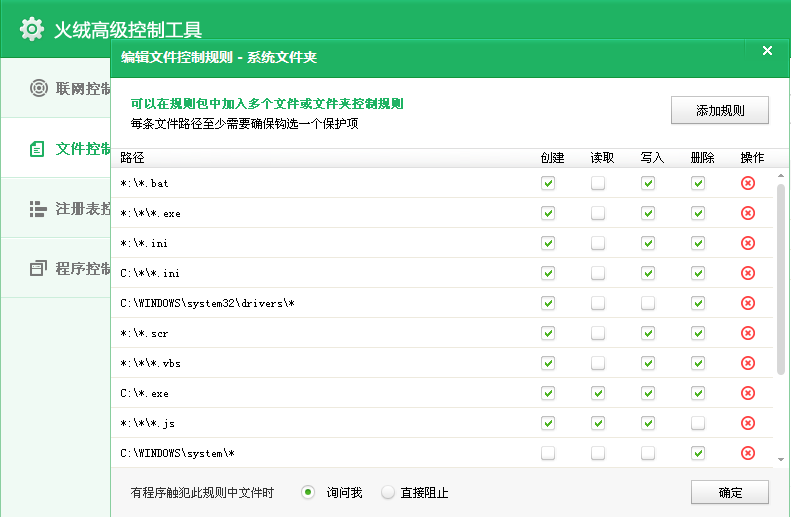Viewport: 791px width, 517px height.
Task: Click the 文件控制 sidebar document icon
Action: coord(37,149)
